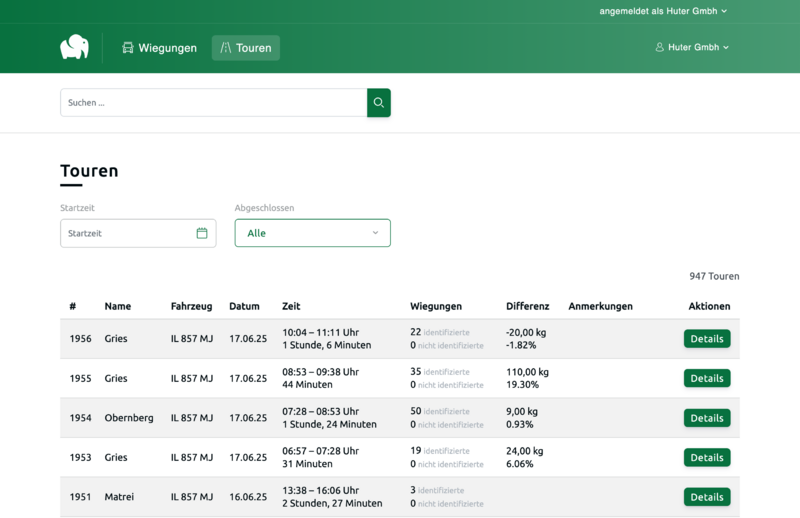This screenshot has height=518, width=800.
Task: Click difference '-20,00 kg'
Action: point(526,332)
